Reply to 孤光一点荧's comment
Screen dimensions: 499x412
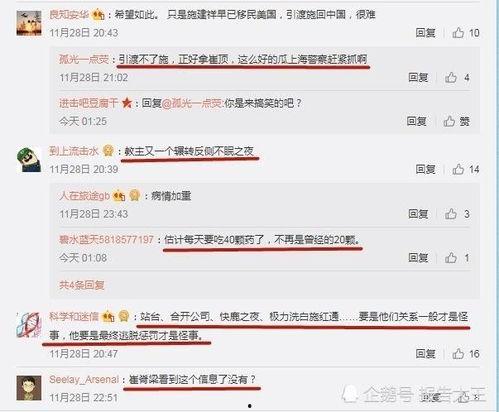(x=418, y=77)
